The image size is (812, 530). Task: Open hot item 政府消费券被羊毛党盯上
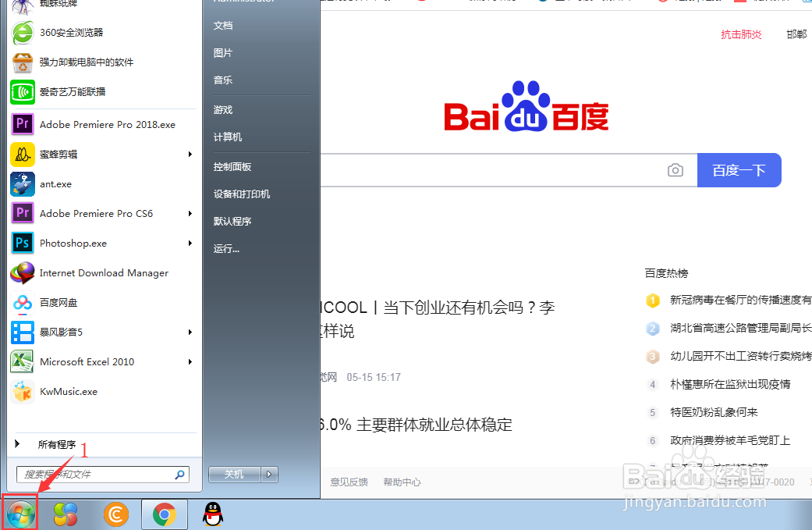click(730, 440)
